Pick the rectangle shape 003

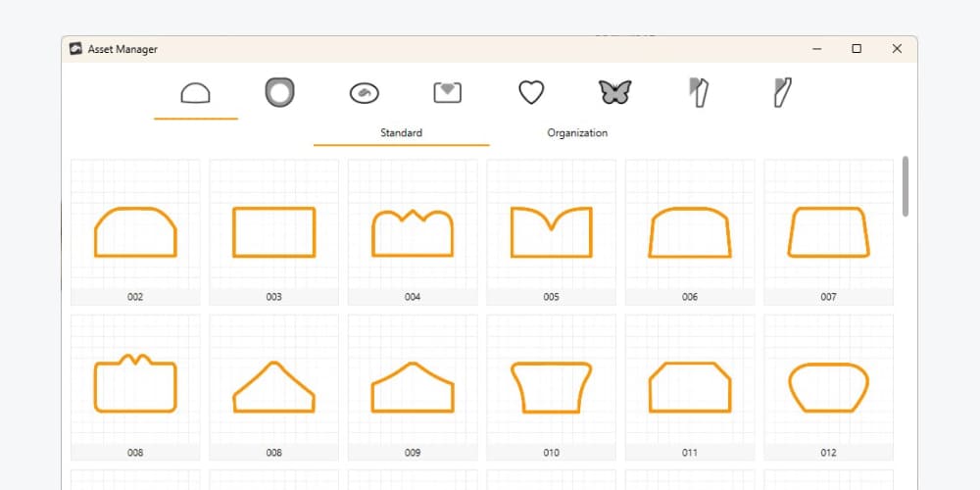coord(273,233)
